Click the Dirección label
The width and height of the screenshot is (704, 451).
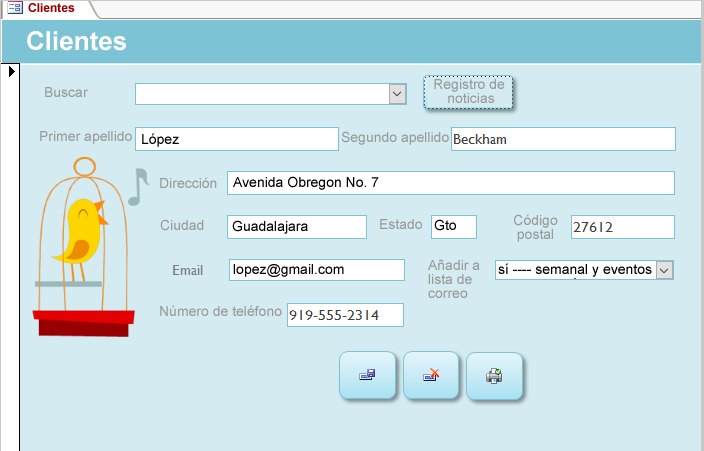point(188,183)
